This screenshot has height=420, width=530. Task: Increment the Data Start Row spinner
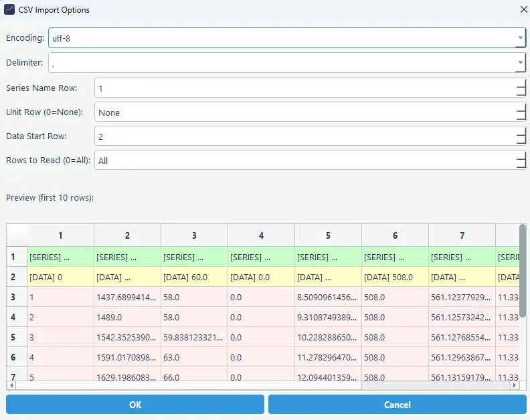[521, 131]
